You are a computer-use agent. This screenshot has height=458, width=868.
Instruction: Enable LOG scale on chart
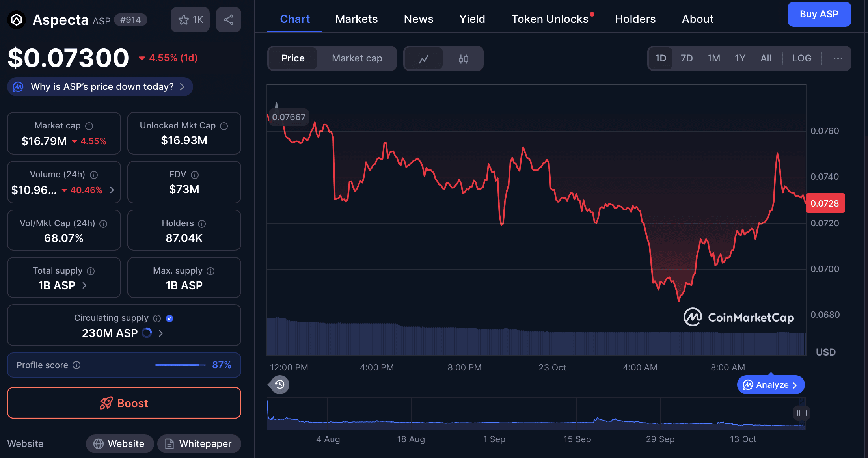(x=801, y=58)
